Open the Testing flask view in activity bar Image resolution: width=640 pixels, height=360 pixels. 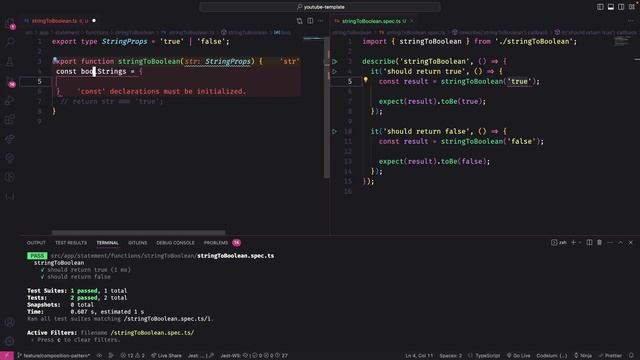click(10, 62)
